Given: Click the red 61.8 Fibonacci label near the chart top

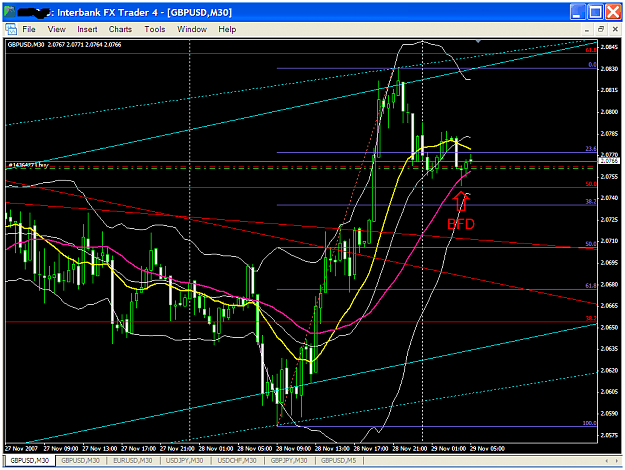Looking at the screenshot, I should click(x=591, y=50).
